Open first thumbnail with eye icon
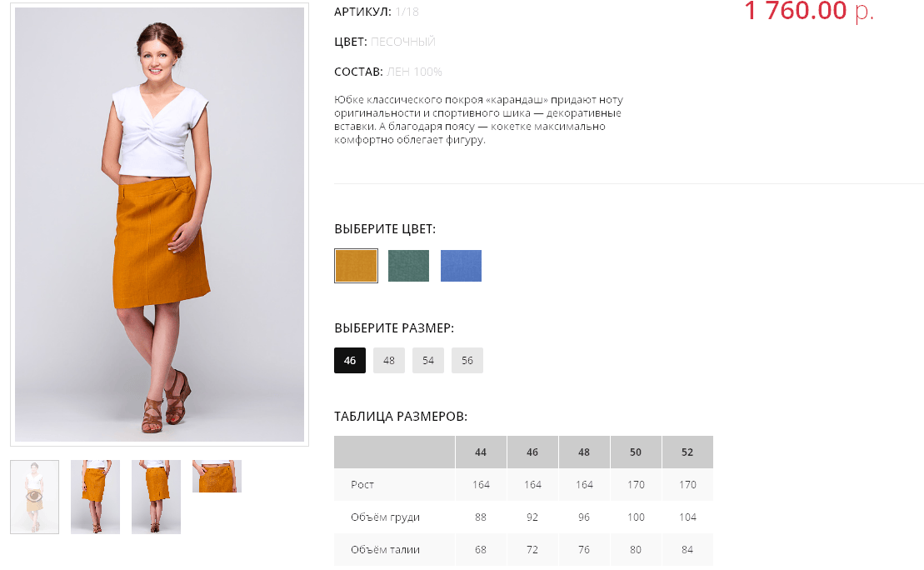This screenshot has width=924, height=570. click(x=35, y=497)
